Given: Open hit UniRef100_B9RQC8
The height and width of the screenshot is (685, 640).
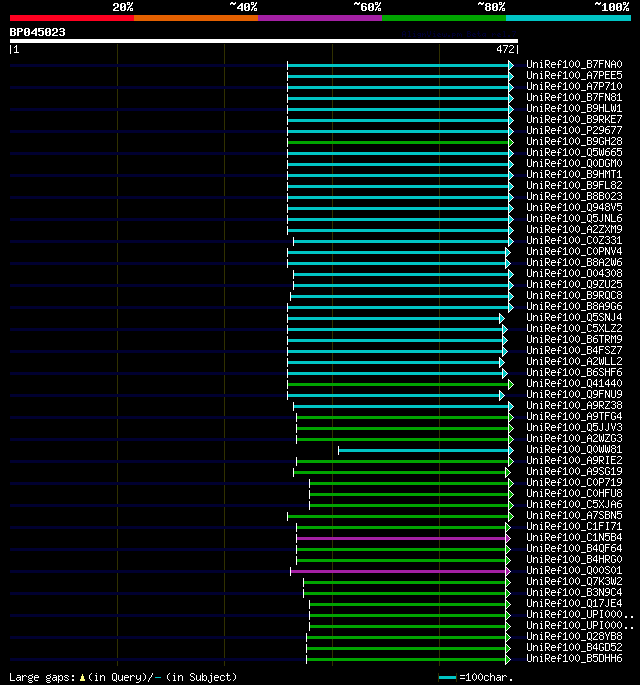Looking at the screenshot, I should pyautogui.click(x=574, y=295).
